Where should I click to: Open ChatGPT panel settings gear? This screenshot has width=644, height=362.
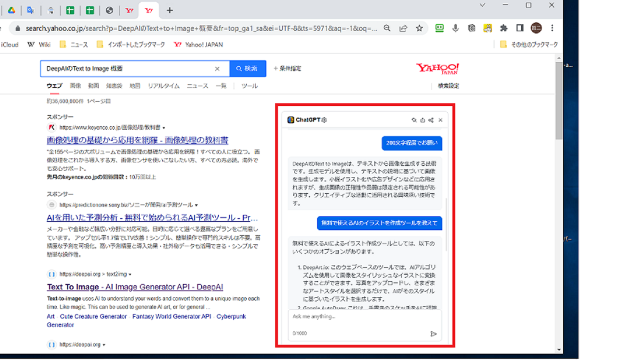click(324, 120)
